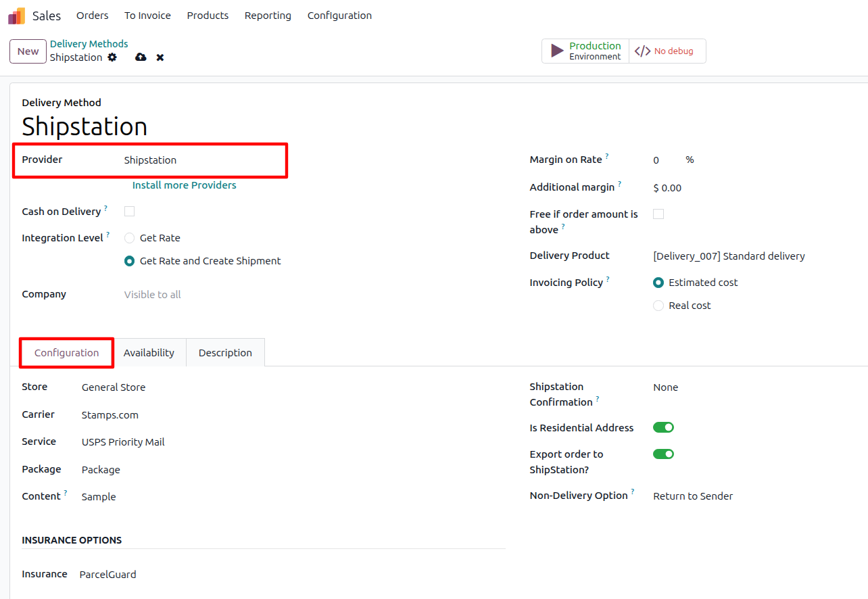Save record with the cloud upload icon
The height and width of the screenshot is (599, 868).
pos(141,57)
